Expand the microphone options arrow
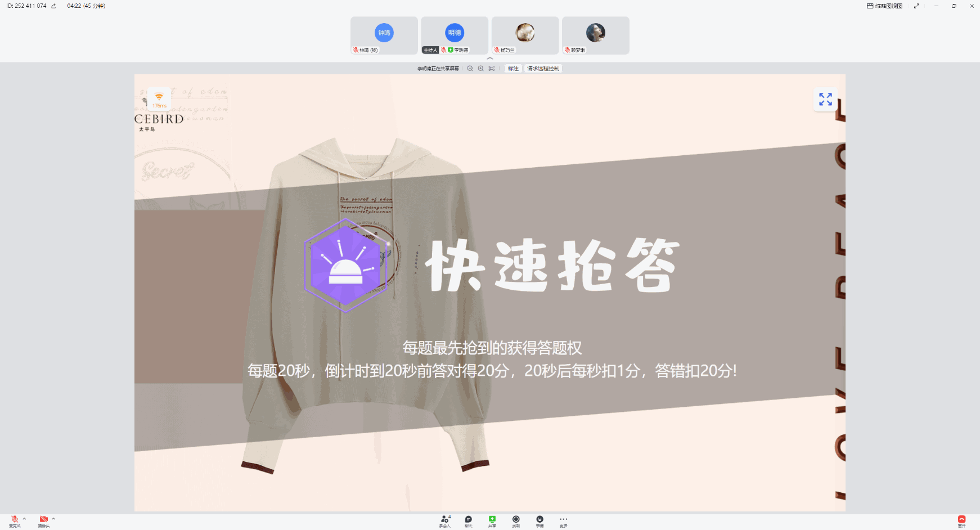 click(24, 519)
